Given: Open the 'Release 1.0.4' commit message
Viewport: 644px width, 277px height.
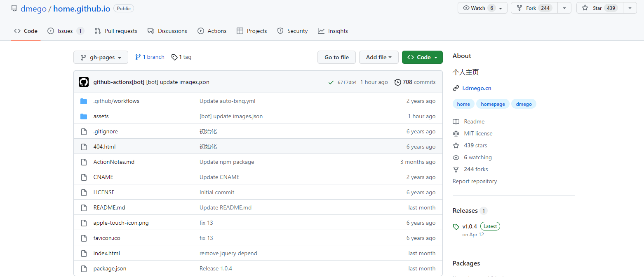Looking at the screenshot, I should tap(216, 269).
